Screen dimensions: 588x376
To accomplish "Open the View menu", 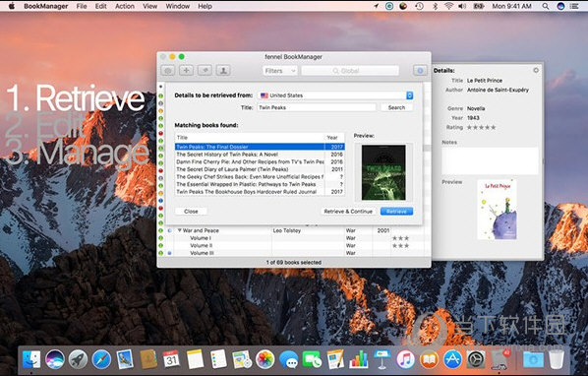I will (150, 6).
